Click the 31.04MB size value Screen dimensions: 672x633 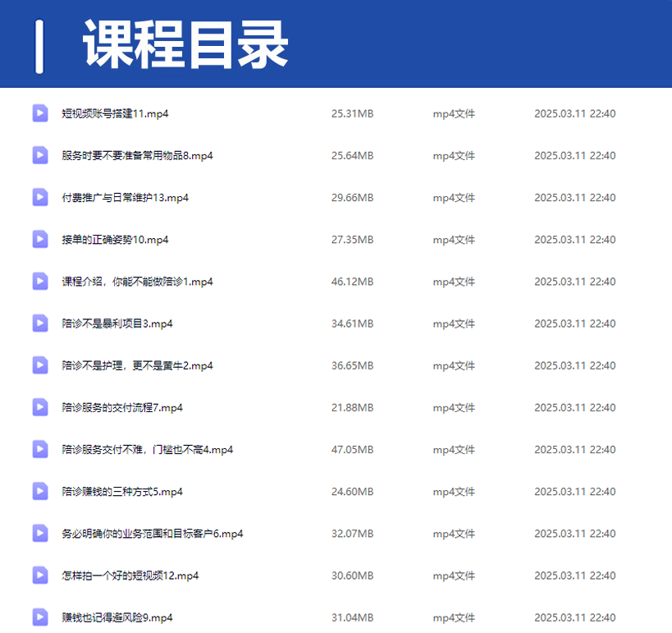(x=352, y=618)
